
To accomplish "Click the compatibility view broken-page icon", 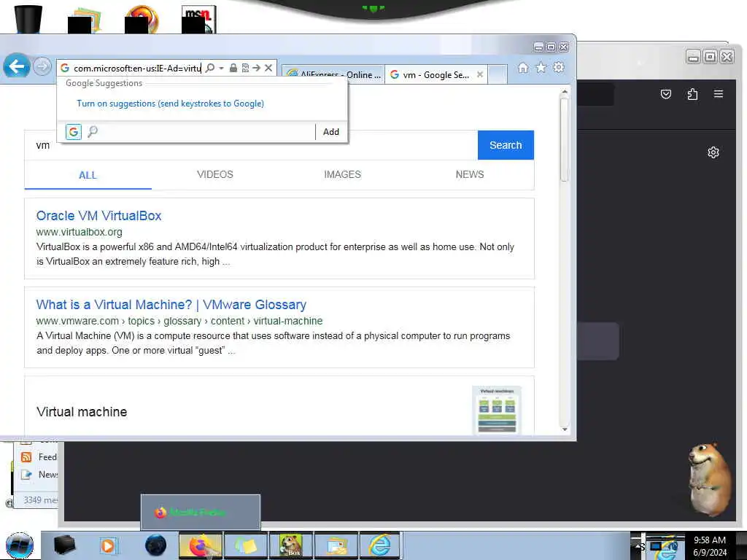I will (x=245, y=68).
